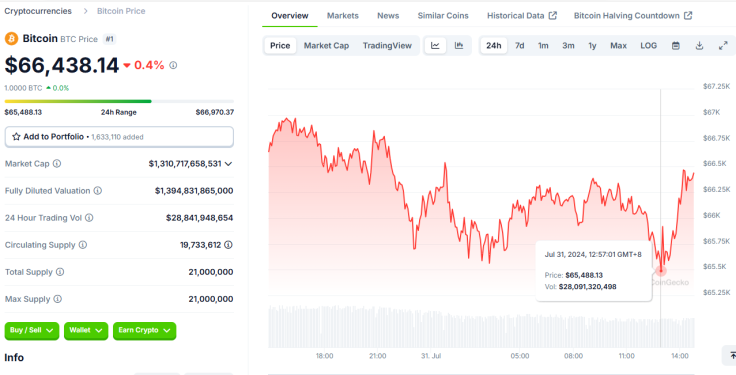Screen dimensions: 736x375
Task: Expand the Market Cap value chevron
Action: (228, 164)
